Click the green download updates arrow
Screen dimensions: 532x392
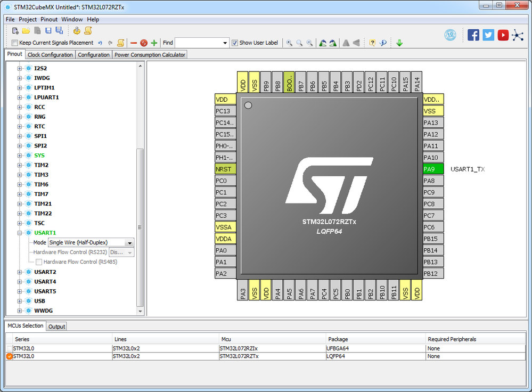click(x=399, y=43)
